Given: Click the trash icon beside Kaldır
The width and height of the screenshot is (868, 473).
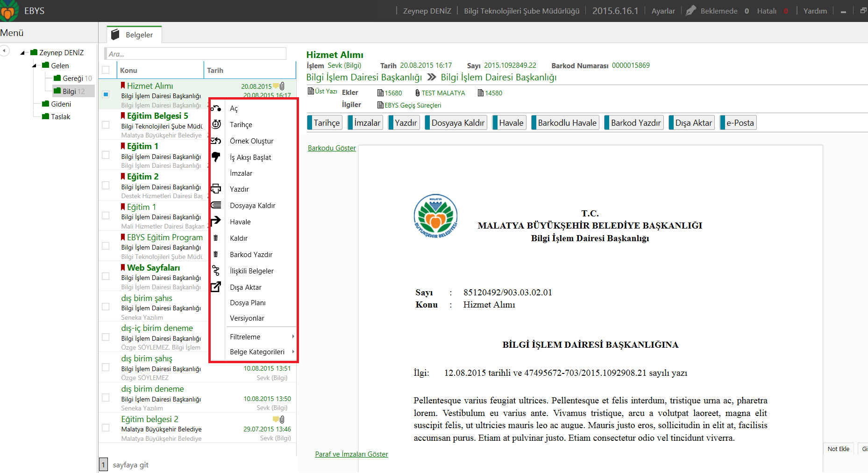Looking at the screenshot, I should [x=215, y=238].
